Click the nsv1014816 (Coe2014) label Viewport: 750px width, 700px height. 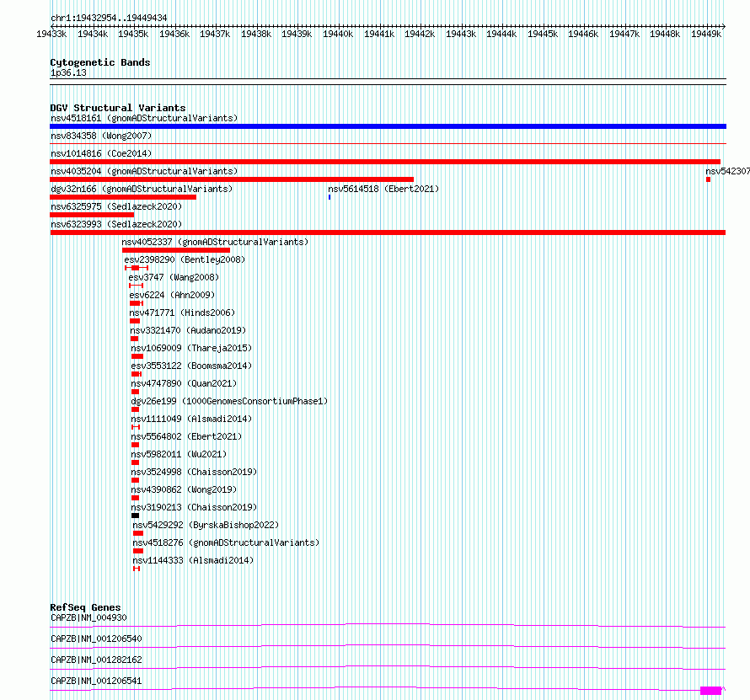click(x=101, y=153)
